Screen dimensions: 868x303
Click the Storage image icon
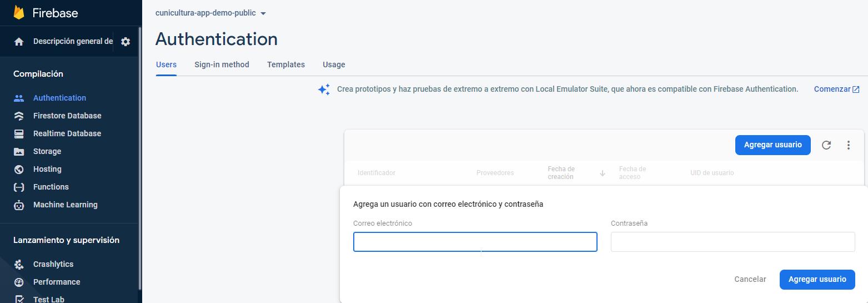coord(19,151)
